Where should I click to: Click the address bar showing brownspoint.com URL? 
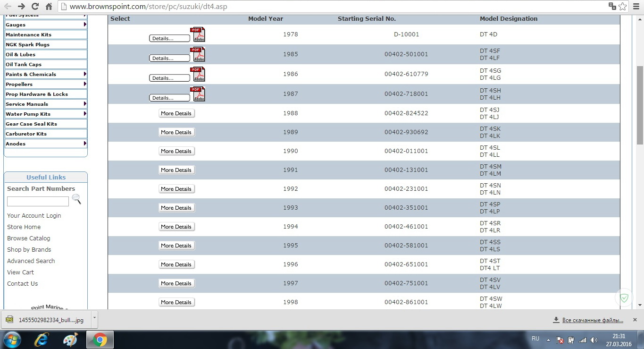(x=333, y=7)
